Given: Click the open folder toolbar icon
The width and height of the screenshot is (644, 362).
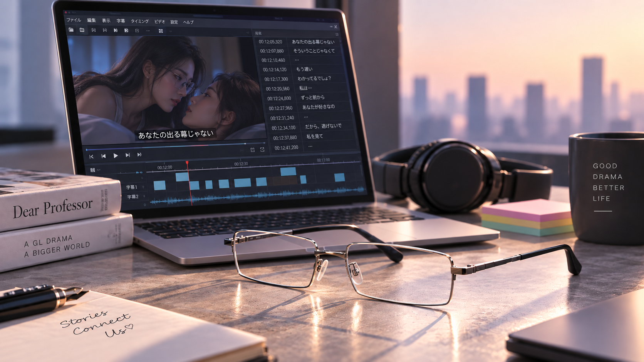Looking at the screenshot, I should click(x=71, y=30).
